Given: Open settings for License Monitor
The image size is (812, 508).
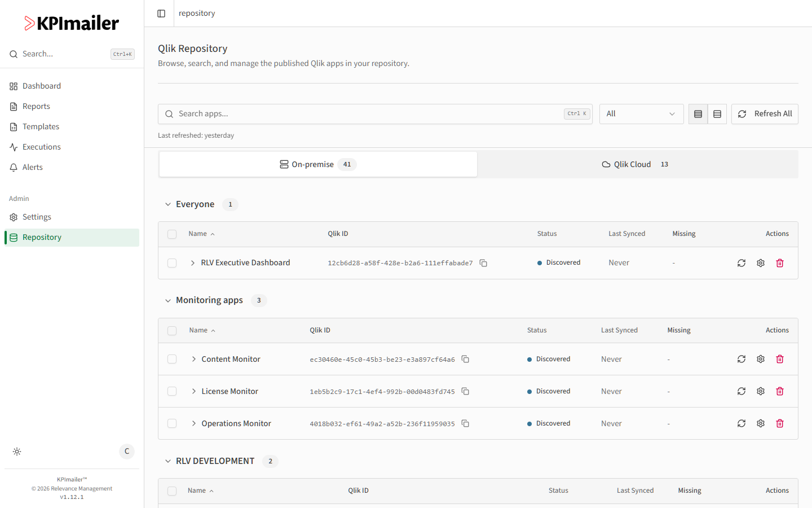Looking at the screenshot, I should [x=761, y=391].
